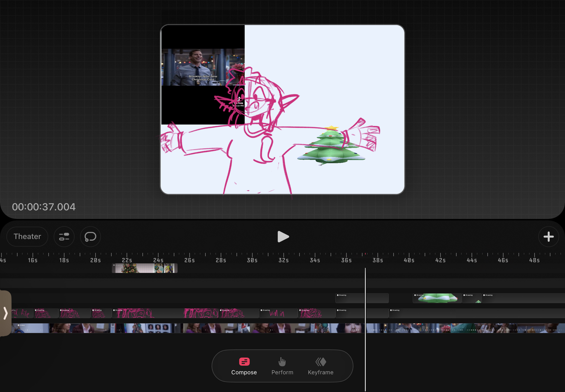Click the Keyframe diamond icon

(321, 362)
